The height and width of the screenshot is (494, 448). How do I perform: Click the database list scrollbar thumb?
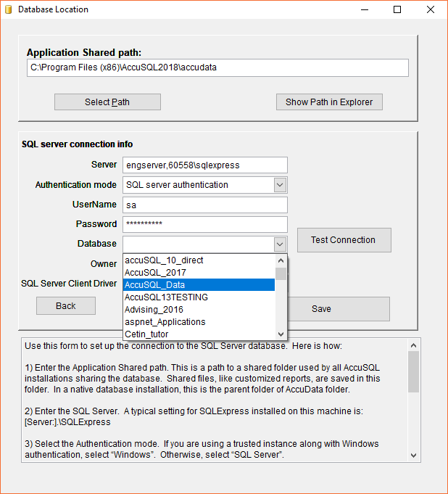click(x=281, y=273)
